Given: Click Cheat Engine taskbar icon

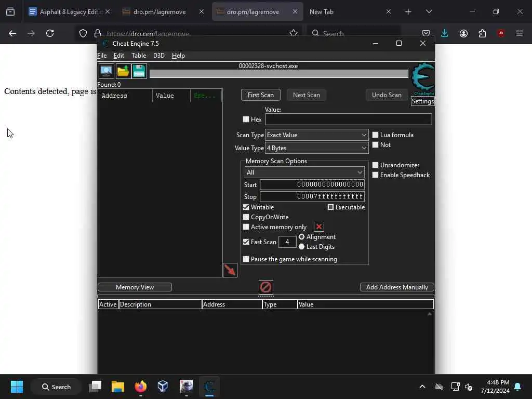Looking at the screenshot, I should [209, 387].
